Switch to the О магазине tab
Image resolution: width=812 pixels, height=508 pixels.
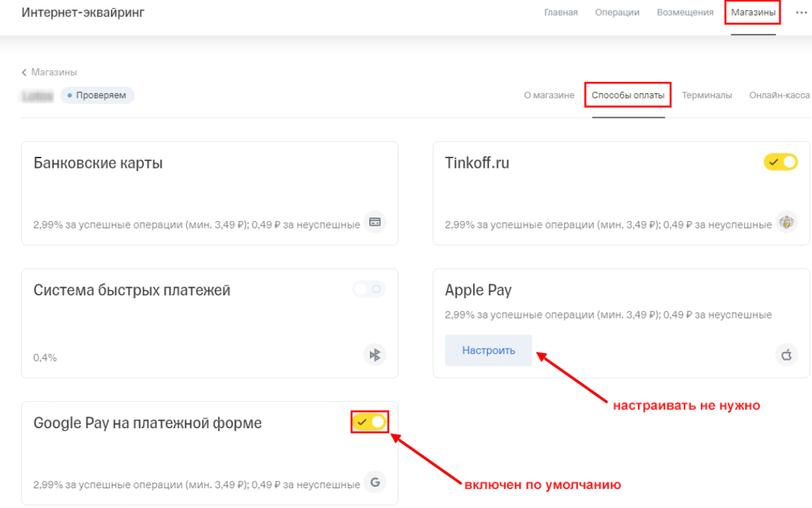click(x=549, y=95)
